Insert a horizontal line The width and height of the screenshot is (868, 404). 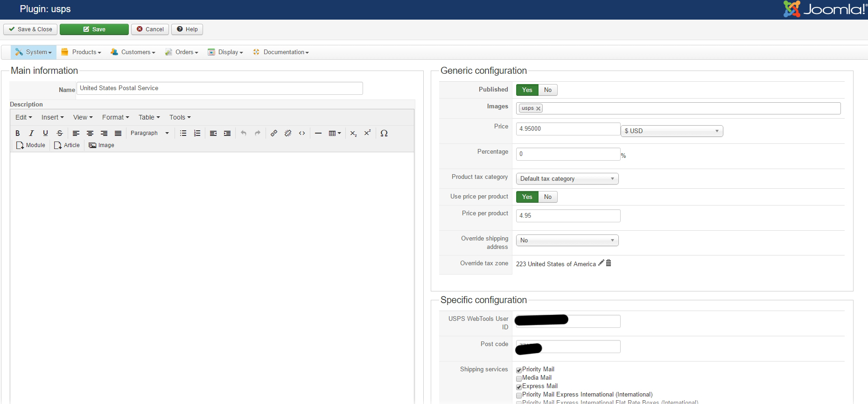(318, 133)
